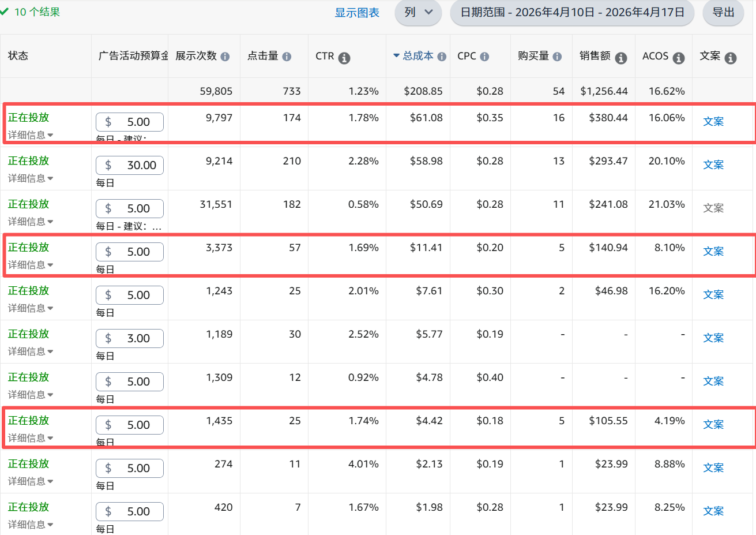The height and width of the screenshot is (535, 756).
Task: Click the 显示图表 link
Action: click(357, 13)
